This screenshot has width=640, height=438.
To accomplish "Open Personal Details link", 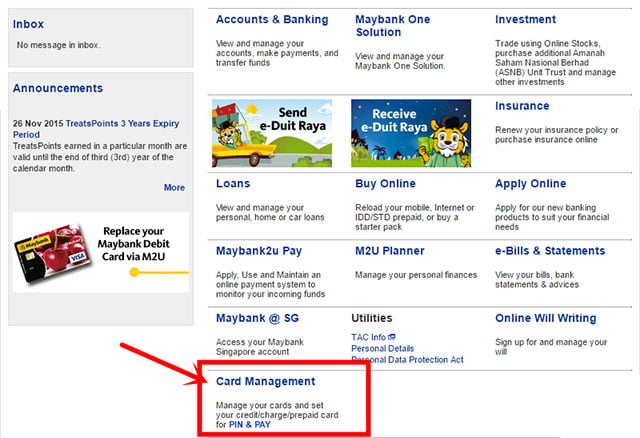I will [x=382, y=349].
